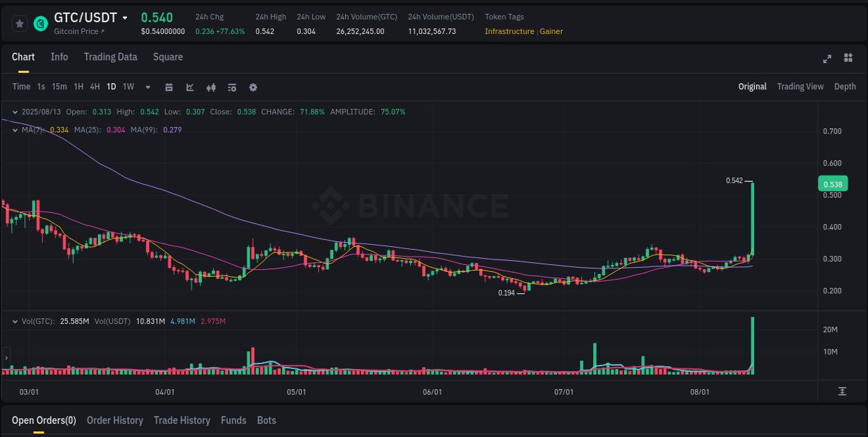
Task: Open the extra timeframes dropdown arrow
Action: (x=147, y=87)
